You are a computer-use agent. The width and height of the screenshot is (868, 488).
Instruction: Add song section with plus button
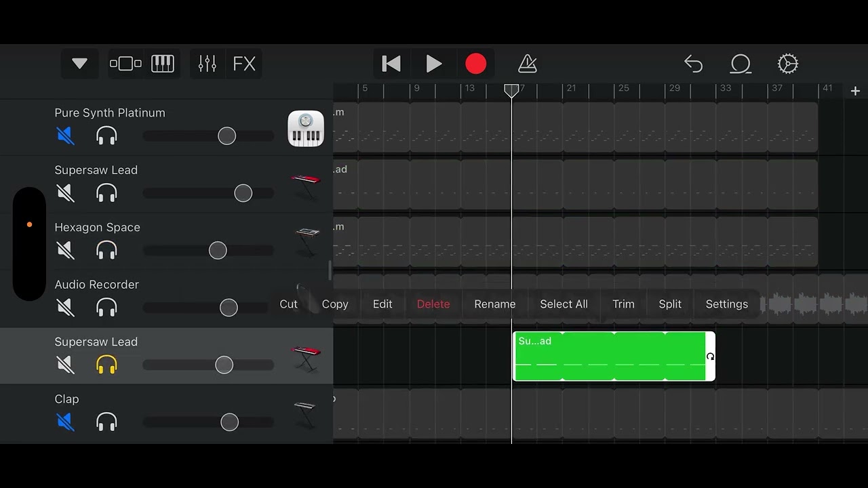(855, 91)
